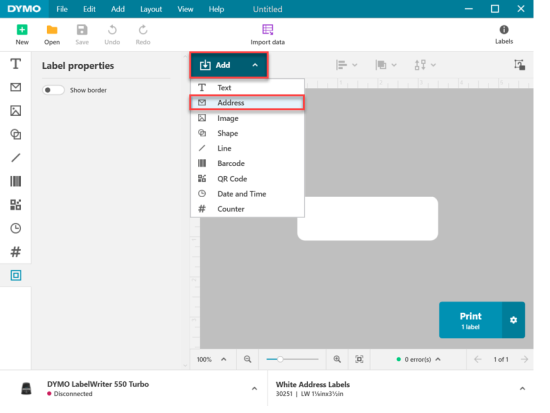Click the zoom in magnifier icon
This screenshot has height=413, width=550.
(337, 359)
